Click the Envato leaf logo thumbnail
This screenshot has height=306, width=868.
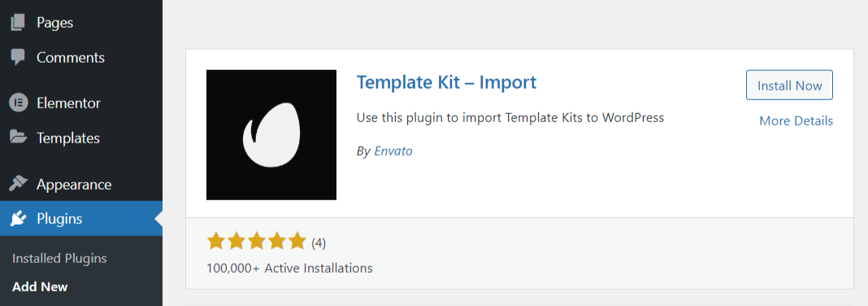[x=271, y=135]
